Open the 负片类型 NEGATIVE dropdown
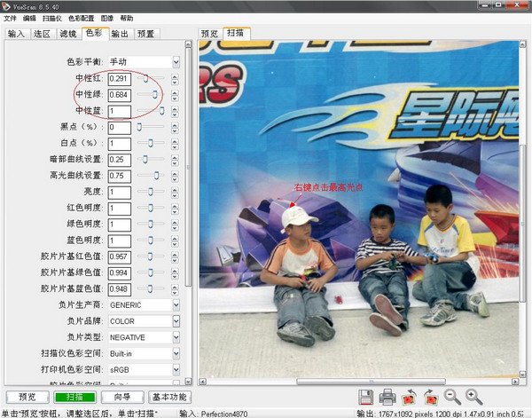 pos(176,338)
